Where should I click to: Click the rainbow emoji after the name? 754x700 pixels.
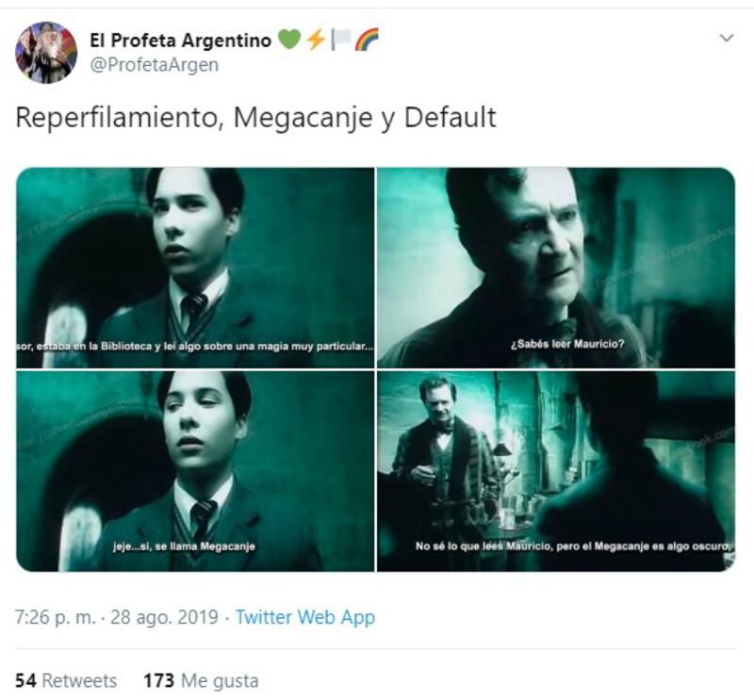tap(367, 40)
